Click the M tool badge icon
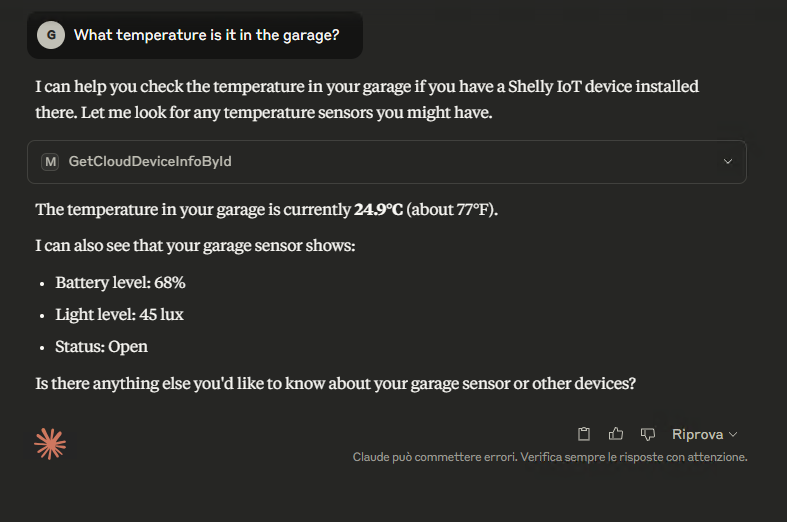The image size is (787, 522). (50, 162)
